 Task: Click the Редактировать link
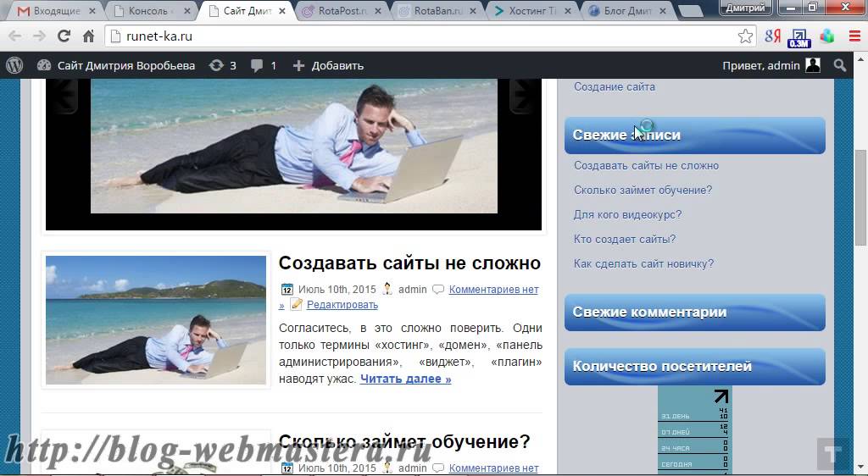[x=342, y=305]
